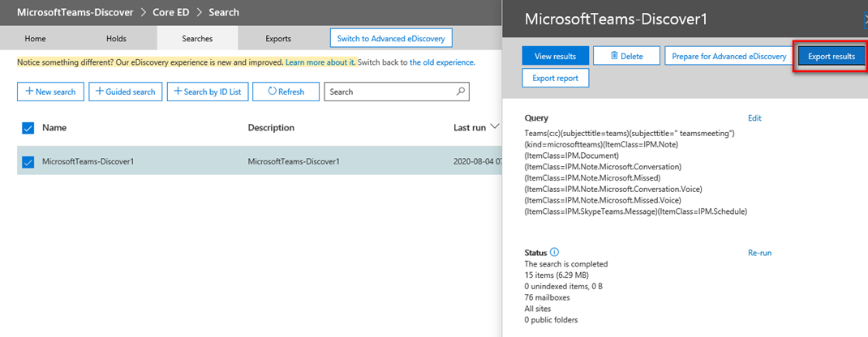Click Switch to Advanced eDiscovery button
Image resolution: width=868 pixels, height=337 pixels.
[391, 39]
